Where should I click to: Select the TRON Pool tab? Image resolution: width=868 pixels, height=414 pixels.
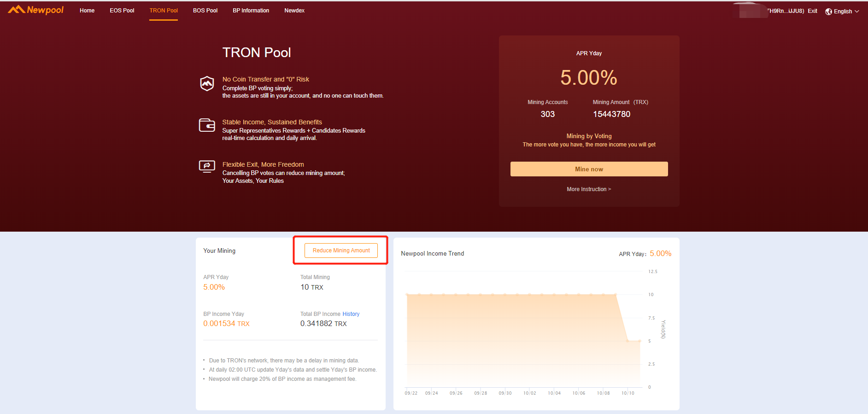pyautogui.click(x=164, y=11)
